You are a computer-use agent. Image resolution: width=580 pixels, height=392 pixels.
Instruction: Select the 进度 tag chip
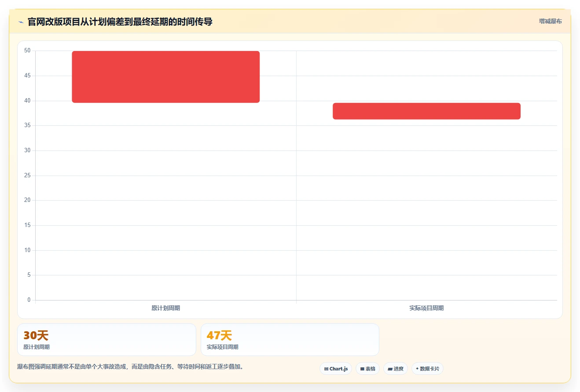coord(396,369)
